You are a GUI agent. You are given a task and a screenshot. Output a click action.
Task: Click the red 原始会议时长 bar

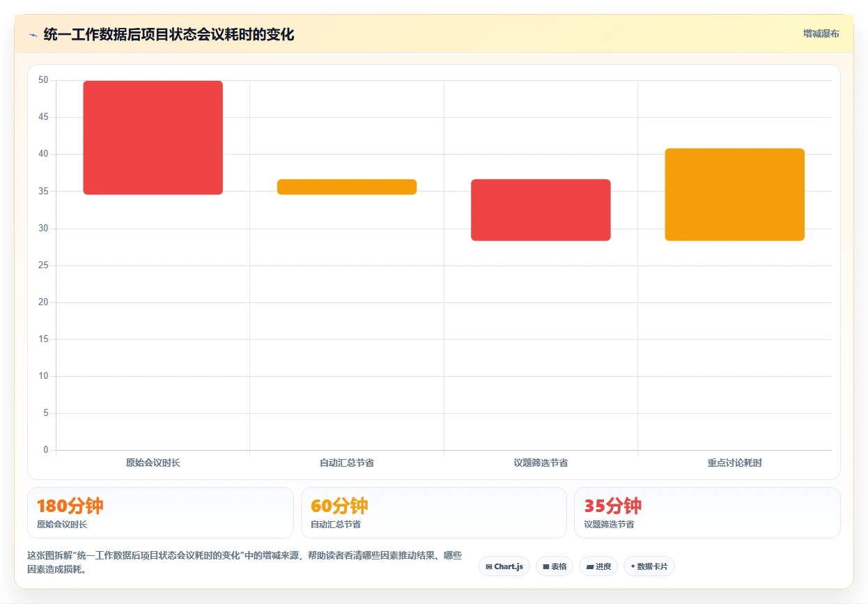[153, 138]
